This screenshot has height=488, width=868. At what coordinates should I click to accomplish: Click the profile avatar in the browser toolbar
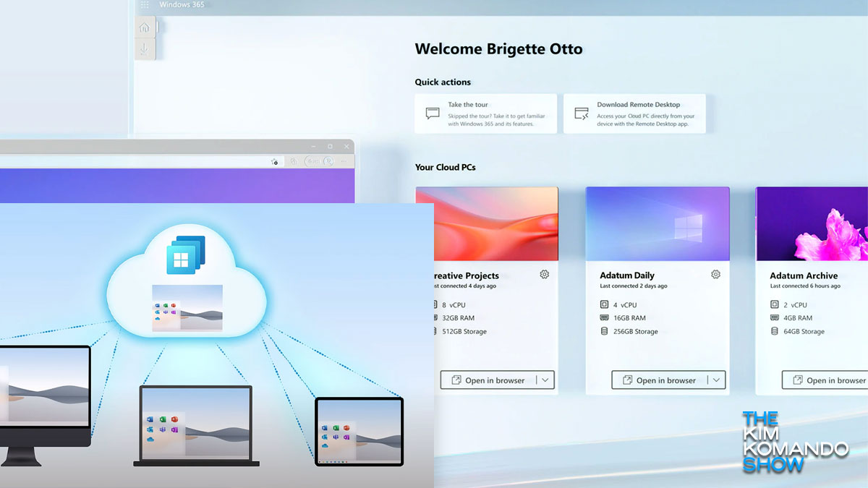tap(328, 162)
